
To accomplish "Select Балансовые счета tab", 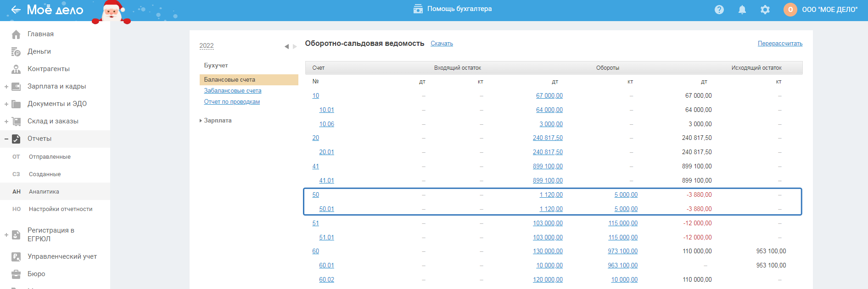I will tap(249, 80).
